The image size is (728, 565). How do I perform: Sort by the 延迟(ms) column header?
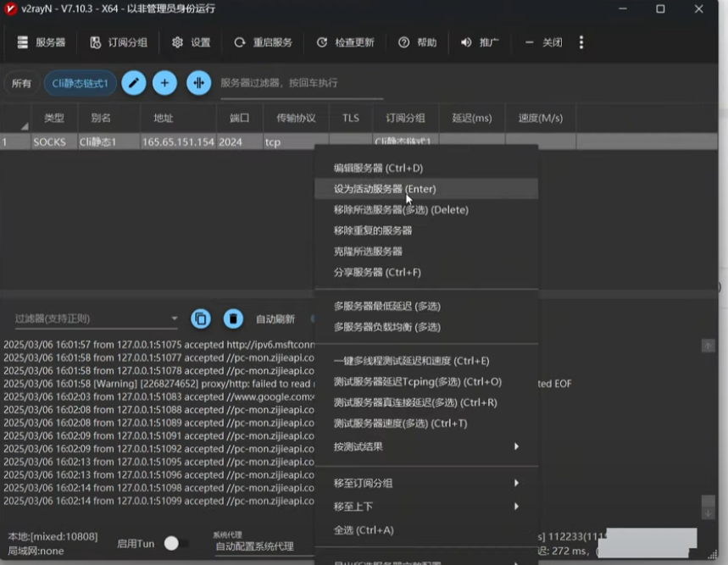[472, 119]
